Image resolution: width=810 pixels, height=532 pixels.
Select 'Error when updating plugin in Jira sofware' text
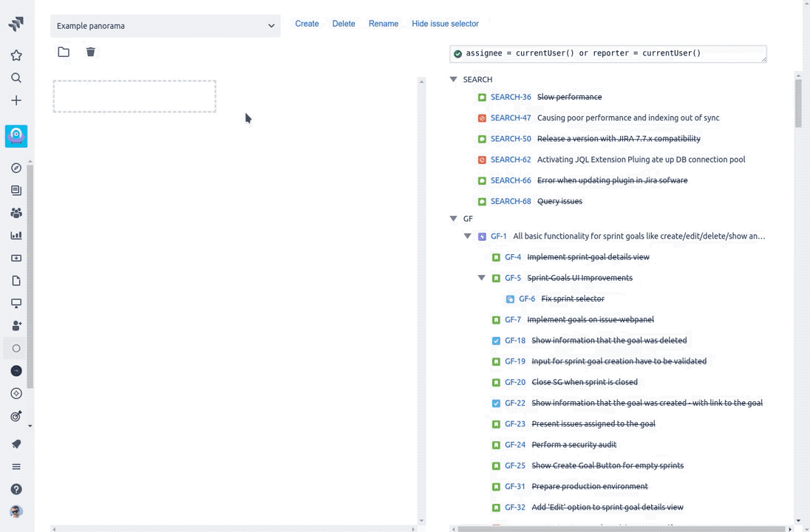point(612,181)
